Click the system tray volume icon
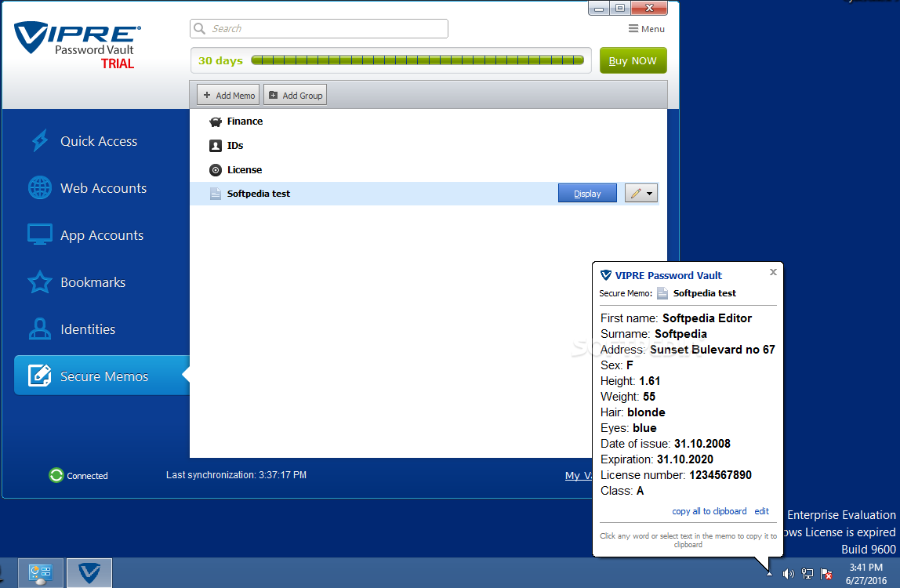 [789, 574]
